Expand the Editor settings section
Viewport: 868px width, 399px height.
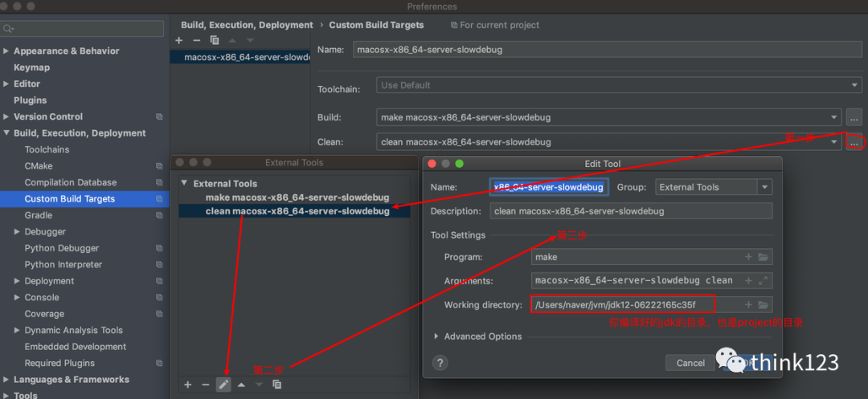pos(6,84)
